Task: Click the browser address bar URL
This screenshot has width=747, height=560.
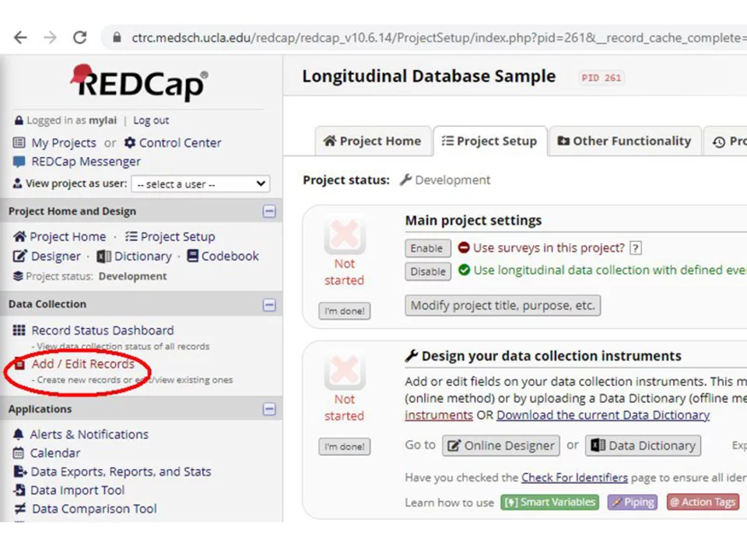Action: [x=438, y=37]
